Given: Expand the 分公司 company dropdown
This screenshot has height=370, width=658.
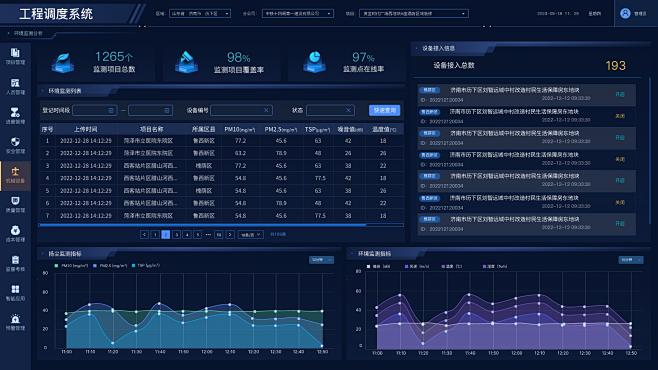Looking at the screenshot, I should [298, 13].
